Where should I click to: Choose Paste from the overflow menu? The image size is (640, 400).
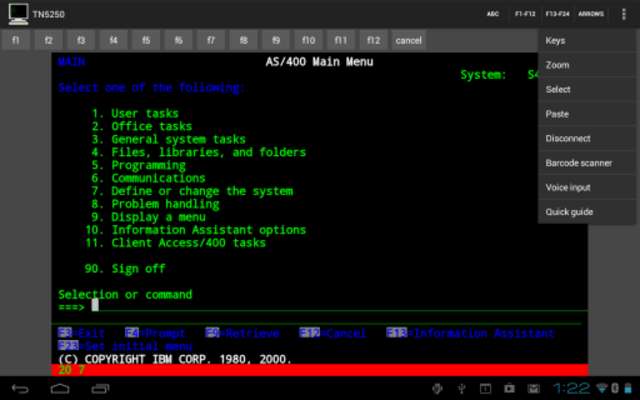pos(587,114)
